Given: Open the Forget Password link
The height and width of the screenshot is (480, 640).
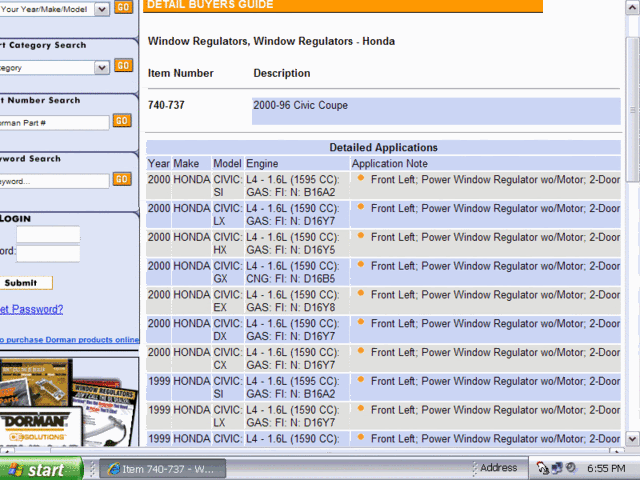Looking at the screenshot, I should (31, 309).
